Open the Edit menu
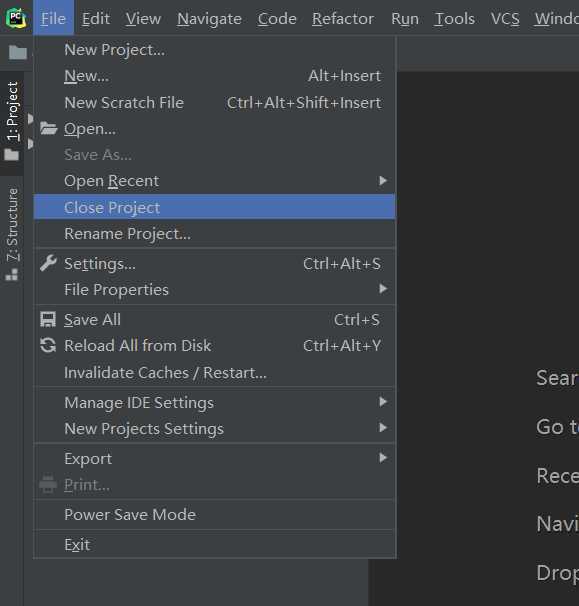579x606 pixels. click(x=96, y=18)
